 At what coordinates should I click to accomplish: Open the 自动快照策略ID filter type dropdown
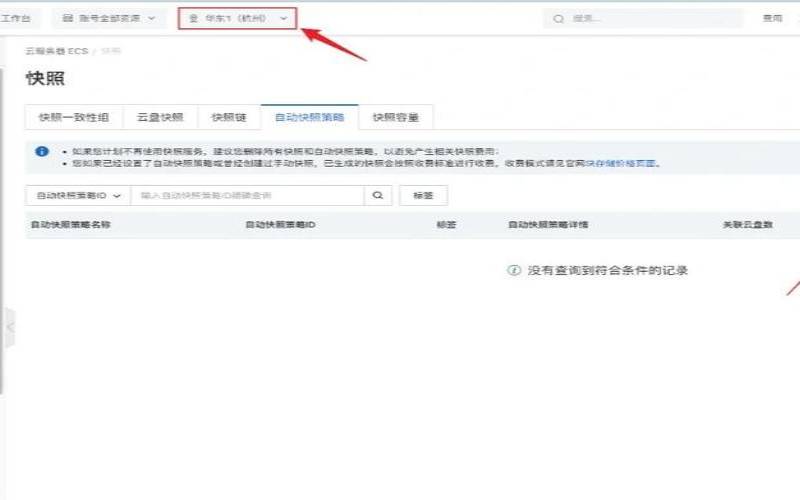click(x=78, y=196)
